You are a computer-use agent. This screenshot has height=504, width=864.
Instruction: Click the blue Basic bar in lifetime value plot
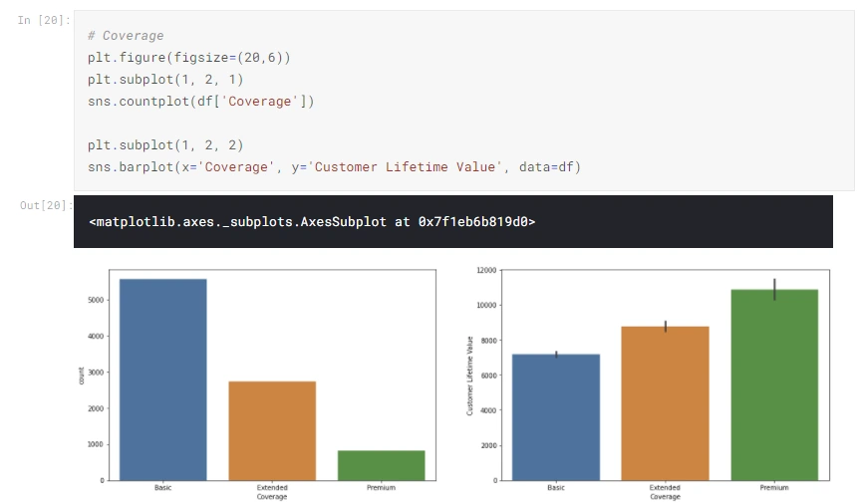click(556, 417)
